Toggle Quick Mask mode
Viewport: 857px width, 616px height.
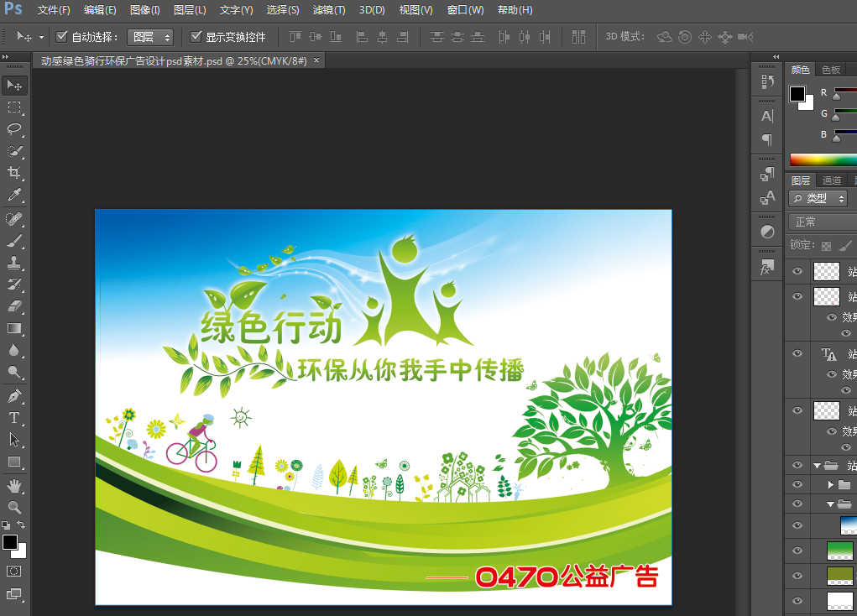click(x=13, y=572)
